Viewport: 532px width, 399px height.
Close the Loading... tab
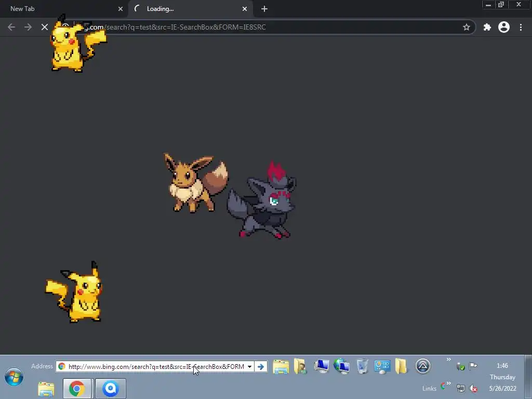tap(245, 9)
